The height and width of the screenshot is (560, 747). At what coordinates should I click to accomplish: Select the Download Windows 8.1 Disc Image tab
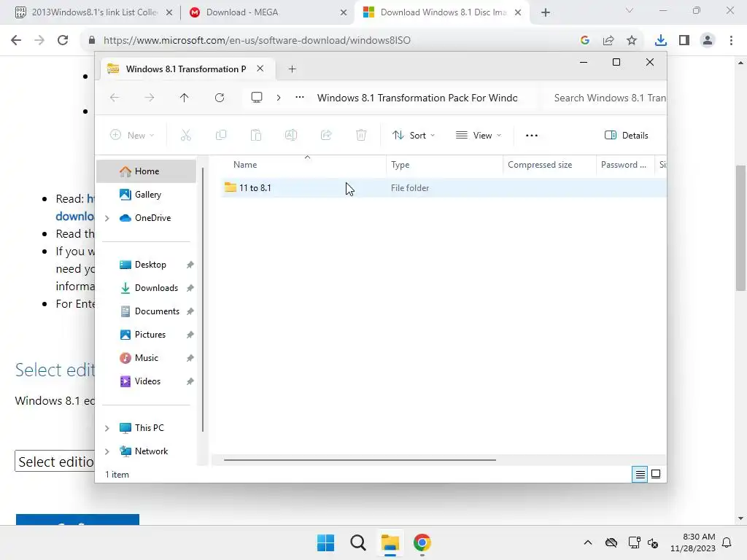441,12
